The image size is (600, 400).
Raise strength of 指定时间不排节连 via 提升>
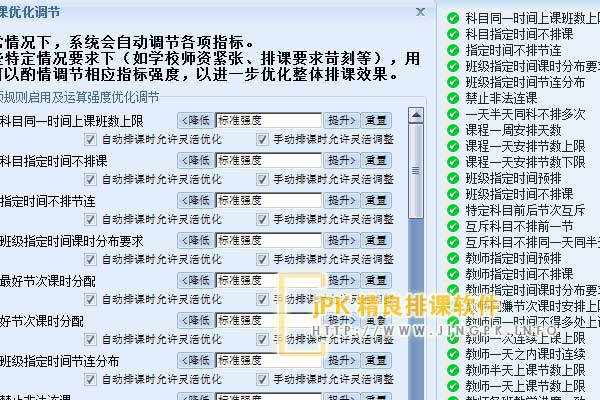coord(342,200)
